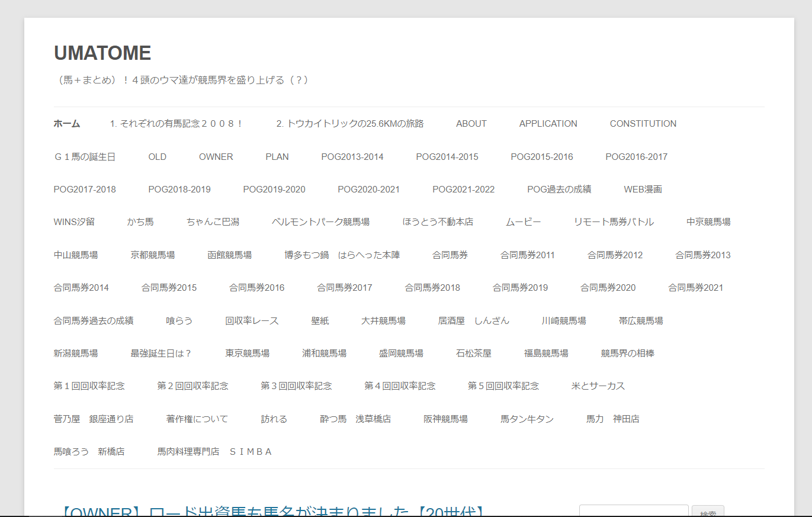Screen dimensions: 812x517
Task: Select the CONSTITUTION menu link
Action: pos(643,124)
